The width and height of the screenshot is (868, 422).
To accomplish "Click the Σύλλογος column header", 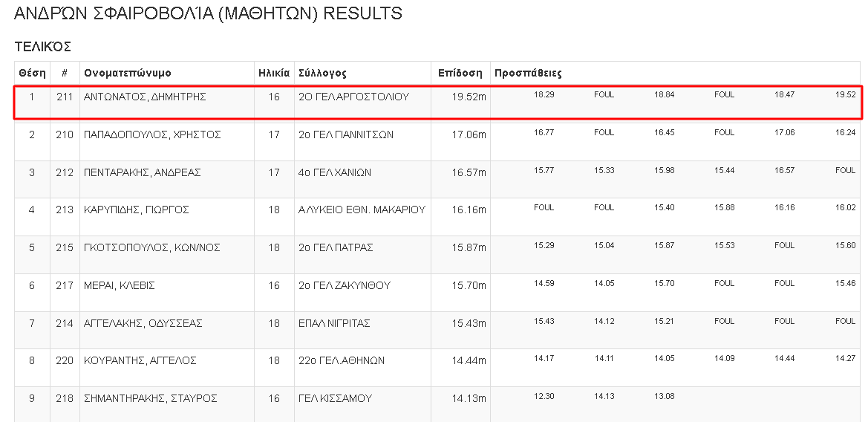I will [x=323, y=73].
